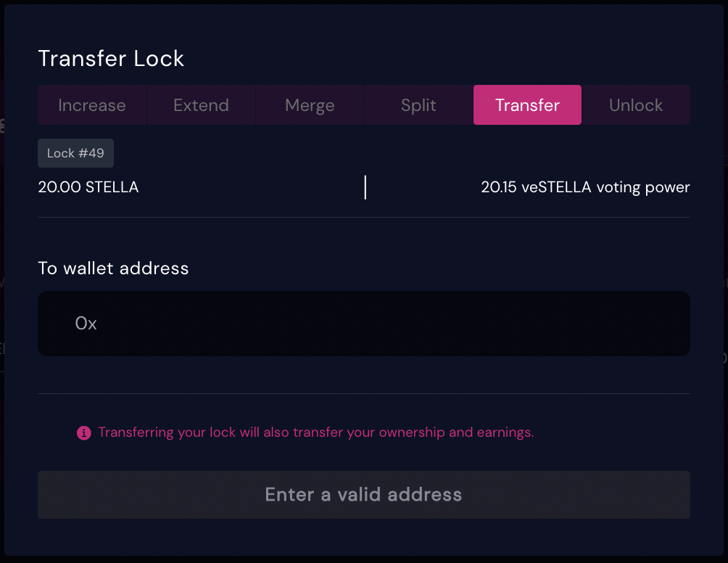The image size is (728, 563).
Task: Click the horizontal line above the warning
Action: 364,393
